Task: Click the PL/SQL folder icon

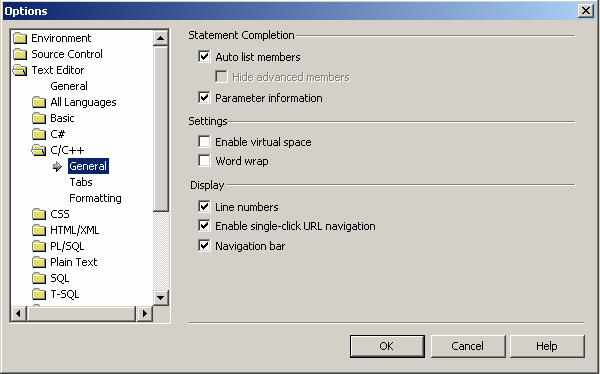Action: (x=39, y=246)
